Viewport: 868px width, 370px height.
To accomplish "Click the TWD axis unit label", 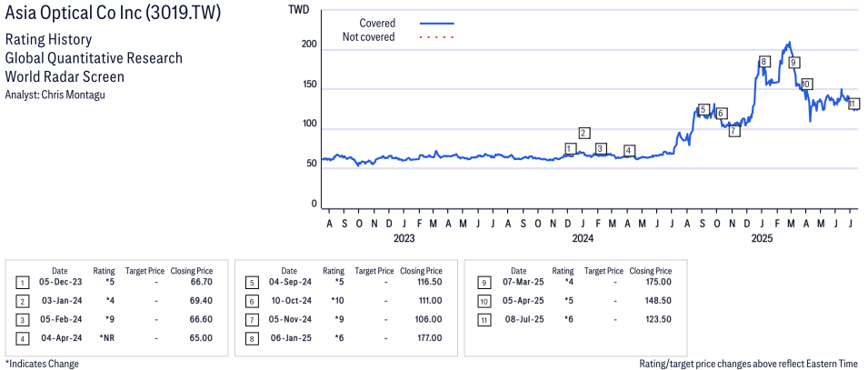I will [299, 9].
